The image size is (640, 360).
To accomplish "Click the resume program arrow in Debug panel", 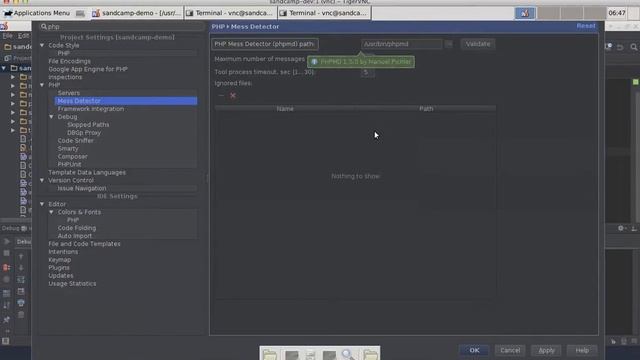I will pyautogui.click(x=7, y=242).
